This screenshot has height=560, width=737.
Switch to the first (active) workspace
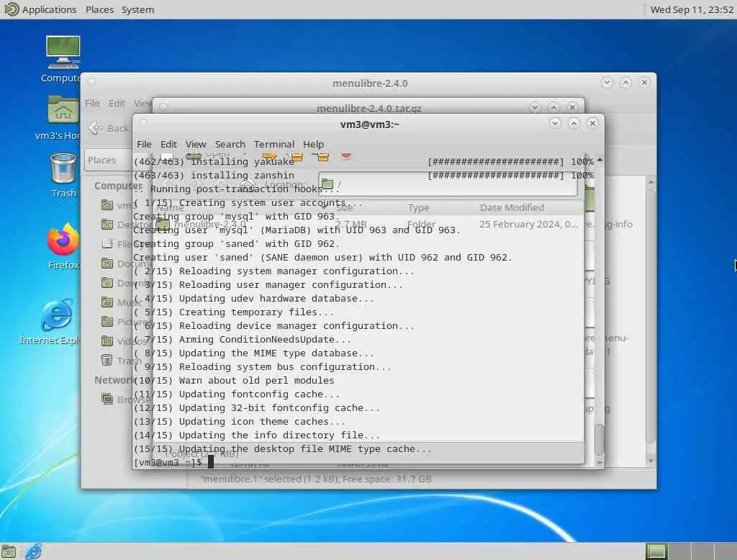click(x=656, y=551)
